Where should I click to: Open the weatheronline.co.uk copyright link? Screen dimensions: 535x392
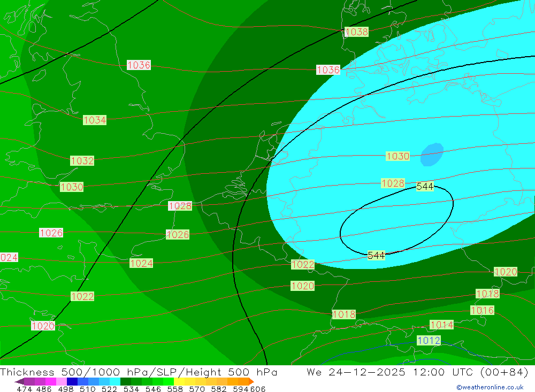coord(490,387)
